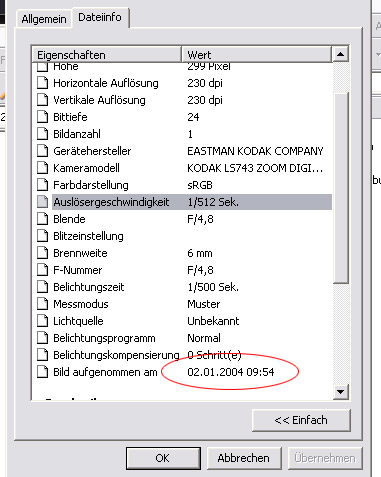Click the scroll up arrow of the property list
Viewport: 381px width, 477px height.
pos(340,54)
